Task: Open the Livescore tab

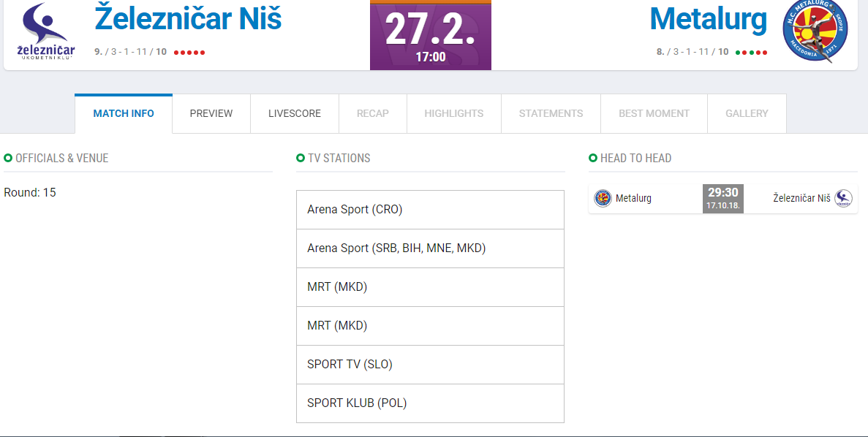Action: (x=295, y=113)
